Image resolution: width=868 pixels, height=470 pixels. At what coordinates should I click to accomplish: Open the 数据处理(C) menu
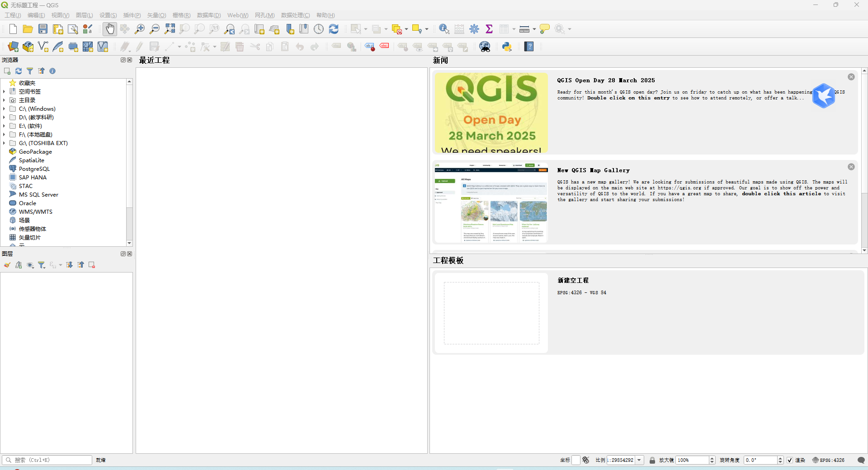click(295, 15)
